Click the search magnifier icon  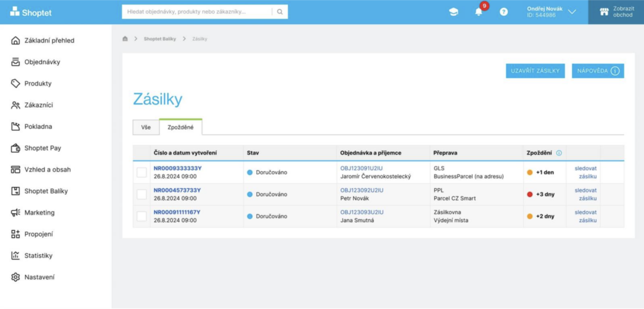coord(280,12)
